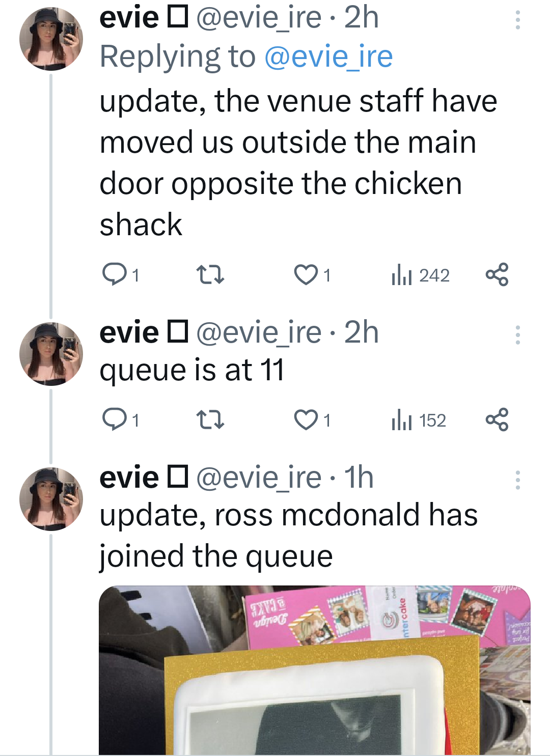The height and width of the screenshot is (756, 550).
Task: Retweet the venue staff update tweet
Action: tap(210, 275)
